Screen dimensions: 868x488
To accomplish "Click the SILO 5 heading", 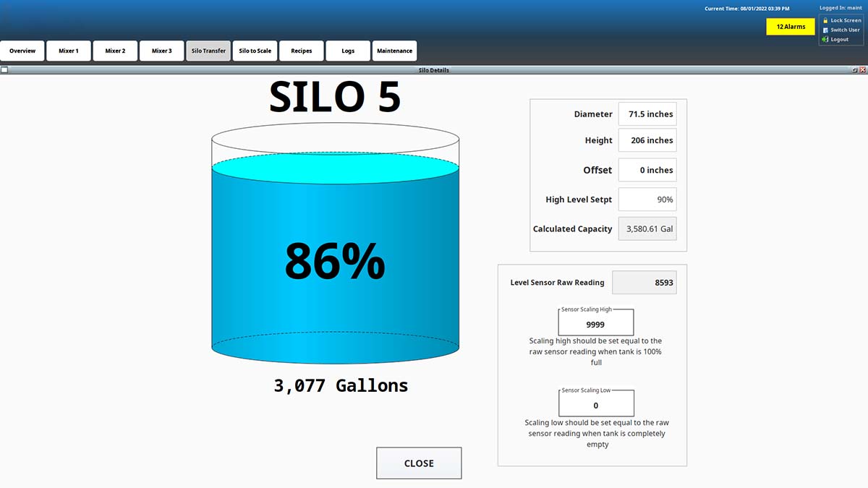I will coord(335,97).
